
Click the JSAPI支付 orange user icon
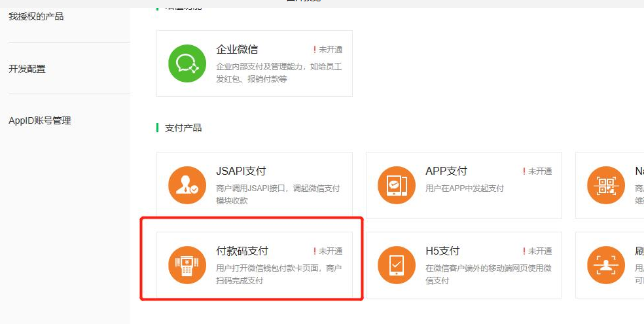[187, 185]
